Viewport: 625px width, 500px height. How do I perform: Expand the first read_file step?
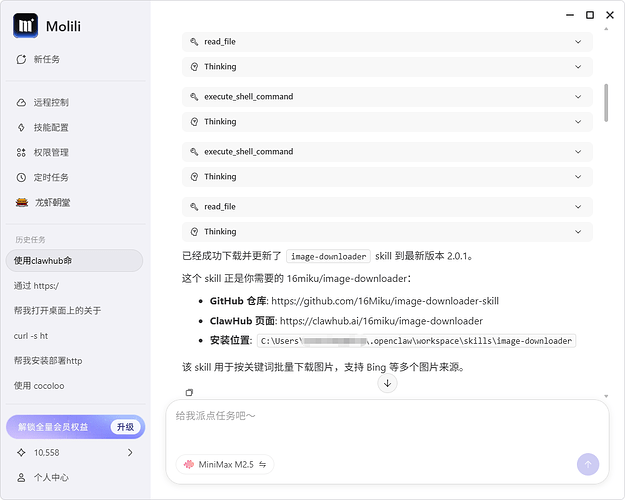click(x=387, y=42)
